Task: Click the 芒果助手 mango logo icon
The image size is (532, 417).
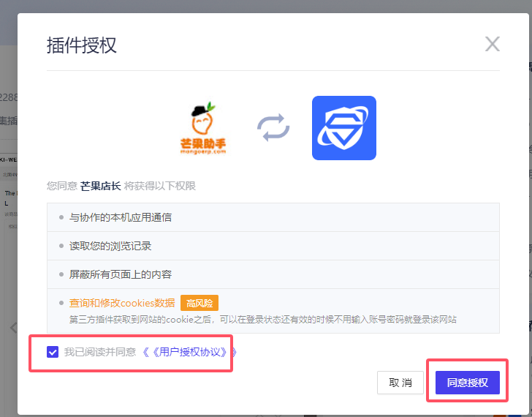Action: (x=203, y=128)
